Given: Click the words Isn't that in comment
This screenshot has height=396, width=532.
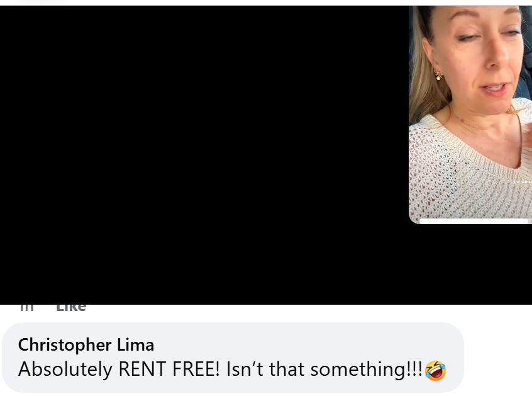Looking at the screenshot, I should (x=265, y=369).
